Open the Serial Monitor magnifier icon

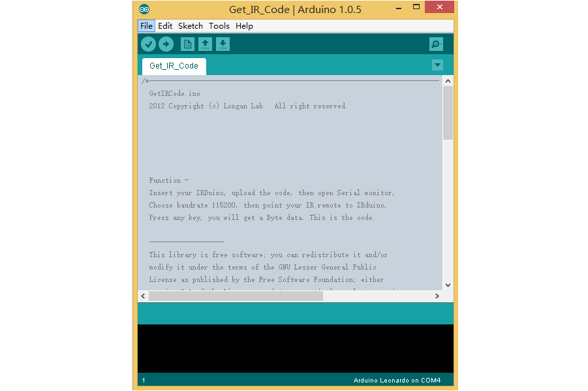(x=436, y=44)
